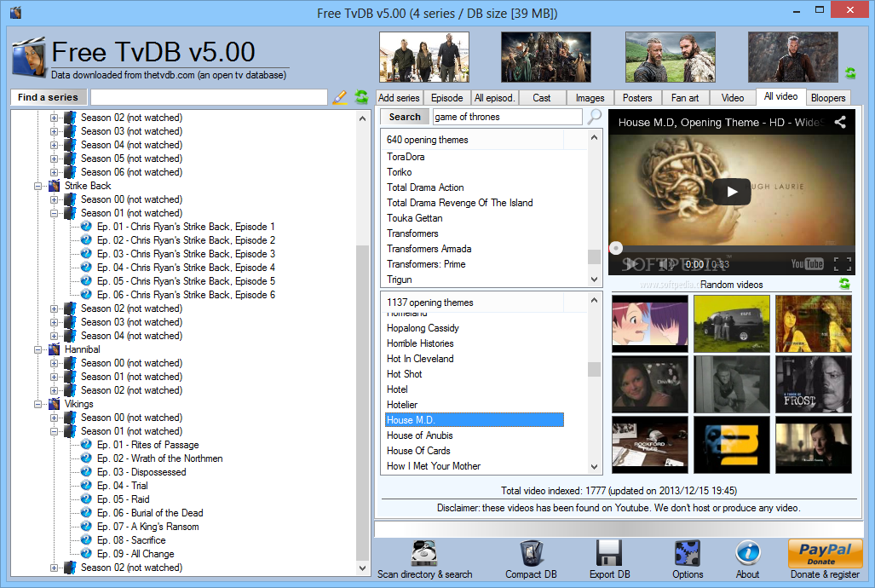This screenshot has height=588, width=875.
Task: Click the lone Viking warrior banner image
Action: point(793,57)
